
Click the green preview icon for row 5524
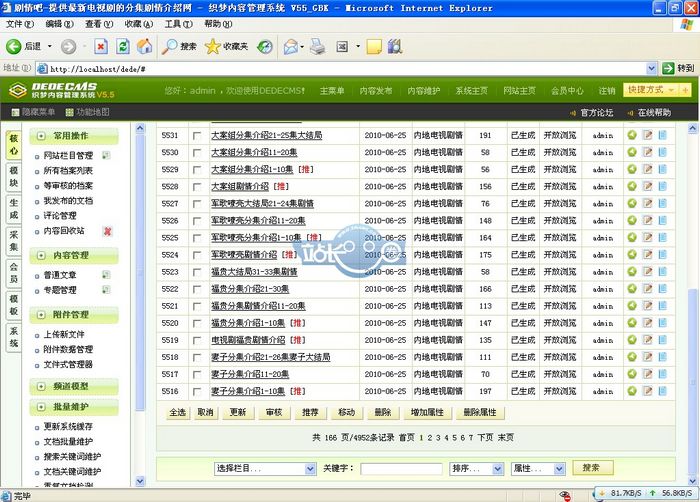point(632,255)
